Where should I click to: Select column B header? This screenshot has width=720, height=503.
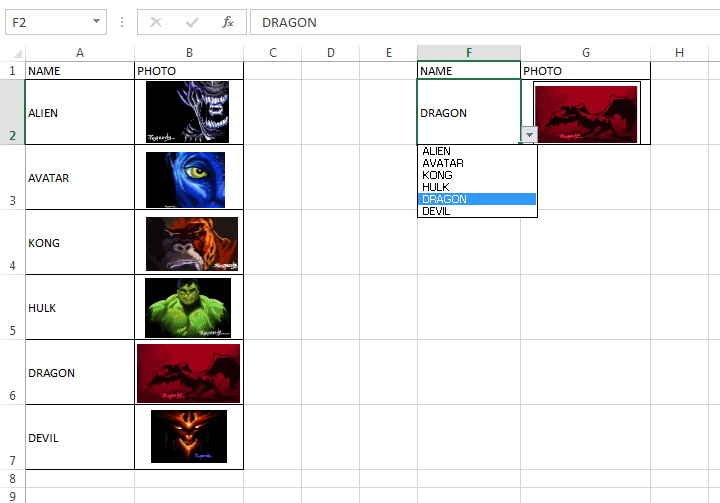[x=189, y=53]
